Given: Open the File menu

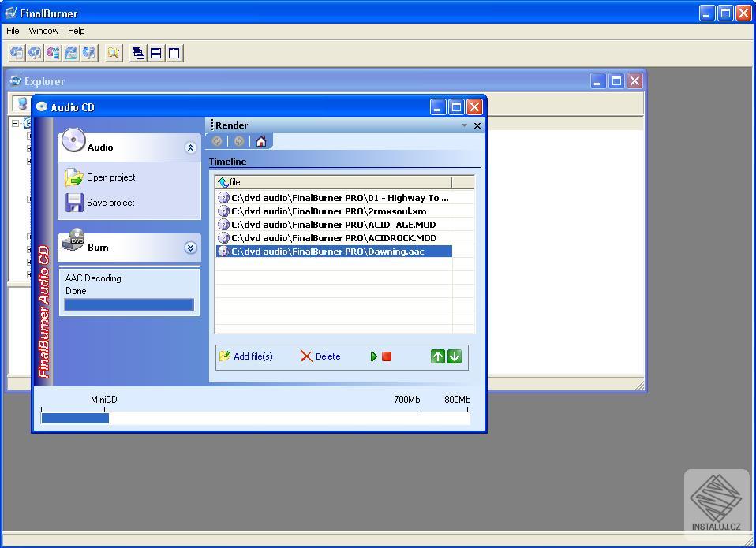Looking at the screenshot, I should pos(13,31).
